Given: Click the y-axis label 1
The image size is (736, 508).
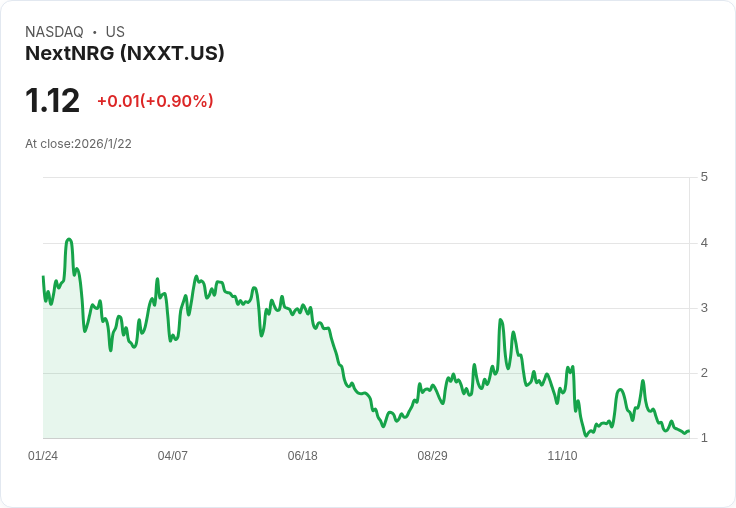Looking at the screenshot, I should (x=705, y=438).
